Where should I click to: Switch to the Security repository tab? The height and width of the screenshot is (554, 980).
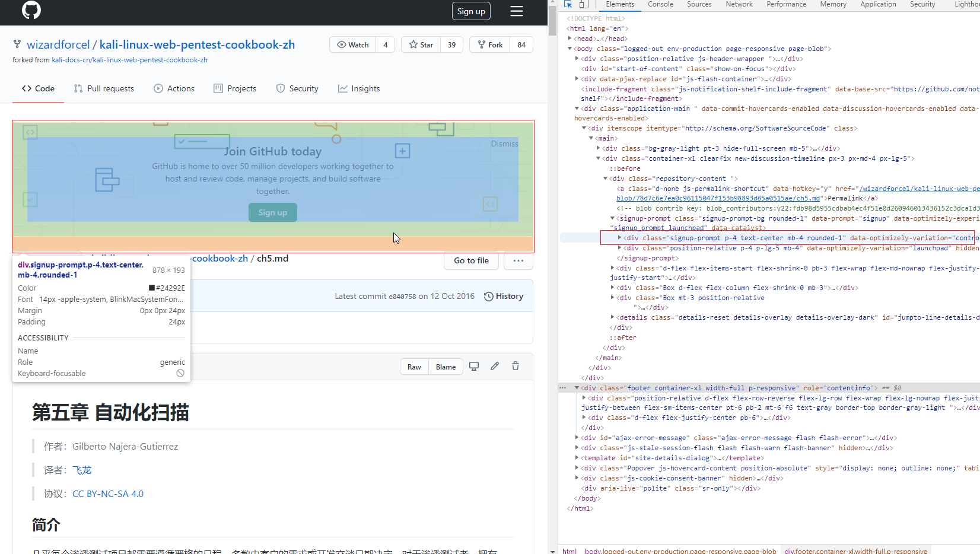pos(297,88)
